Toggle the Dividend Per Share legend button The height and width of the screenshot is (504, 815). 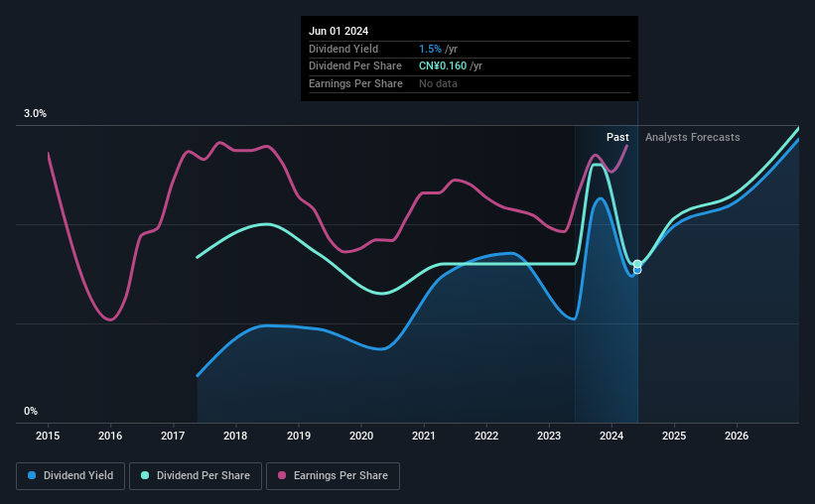pyautogui.click(x=196, y=476)
